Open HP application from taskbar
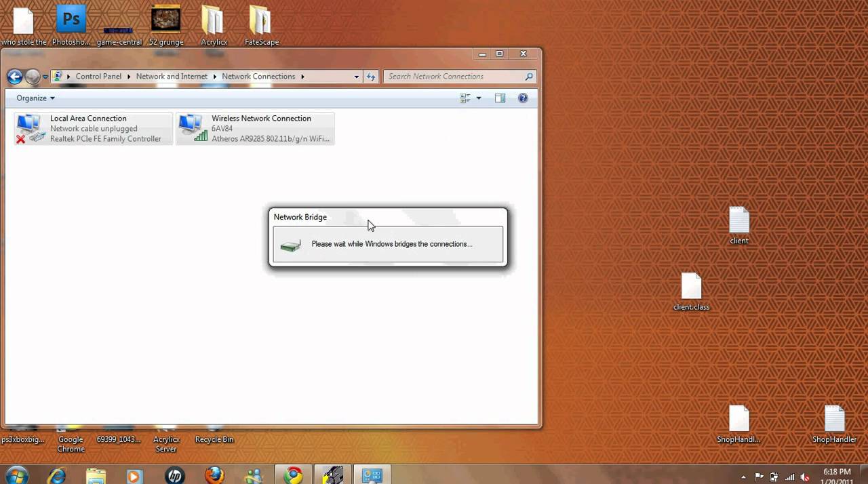This screenshot has height=484, width=868. click(x=175, y=475)
